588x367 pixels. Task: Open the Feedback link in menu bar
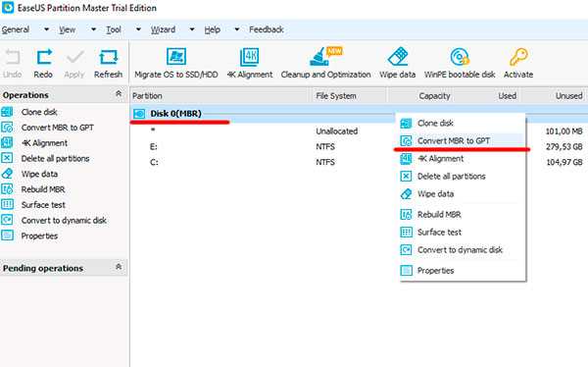(267, 29)
